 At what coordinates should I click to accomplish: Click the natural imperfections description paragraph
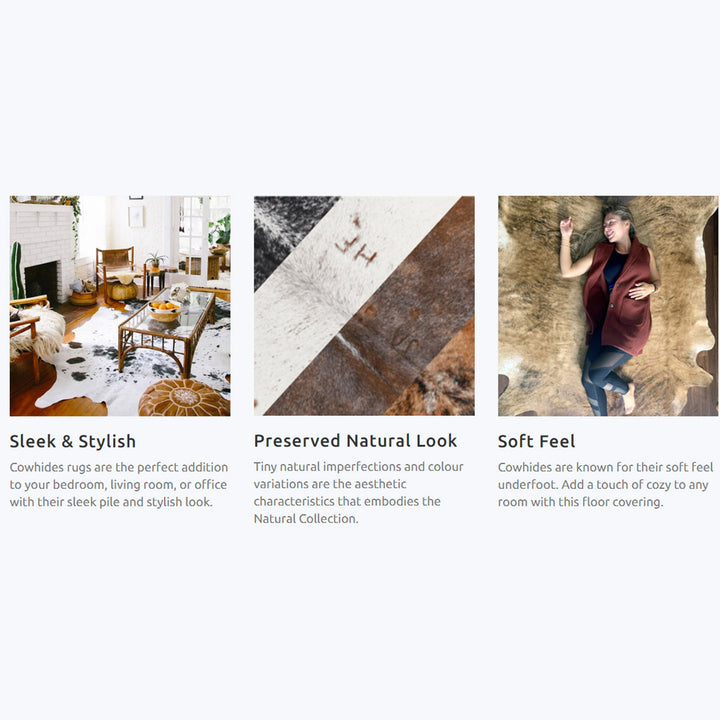click(359, 492)
